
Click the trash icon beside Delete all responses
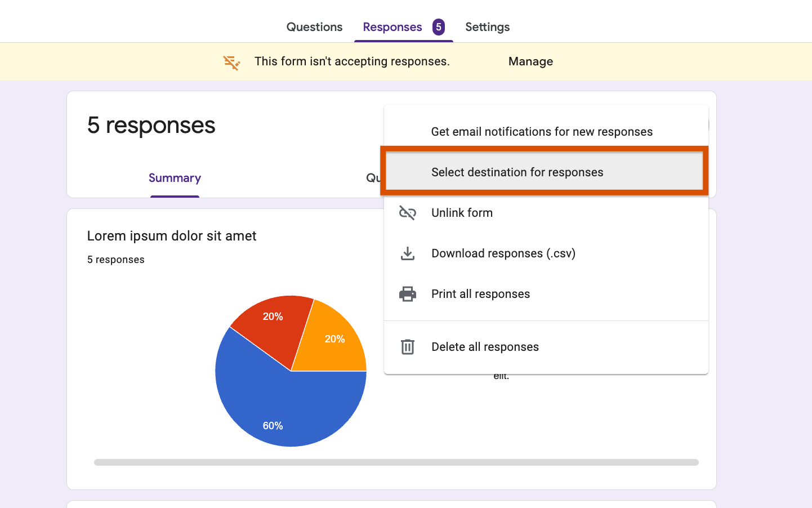pyautogui.click(x=407, y=347)
